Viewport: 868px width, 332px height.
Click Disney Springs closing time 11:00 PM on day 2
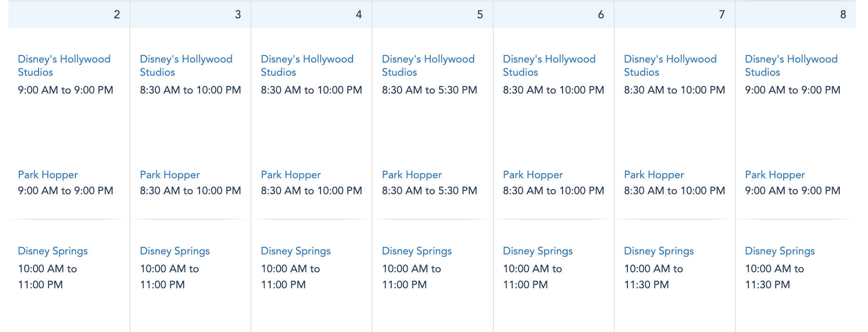40,285
